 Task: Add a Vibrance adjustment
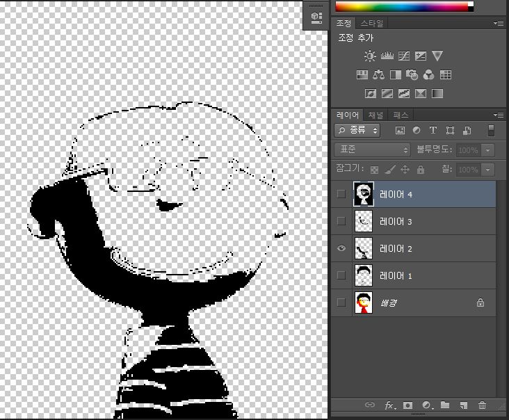click(437, 56)
